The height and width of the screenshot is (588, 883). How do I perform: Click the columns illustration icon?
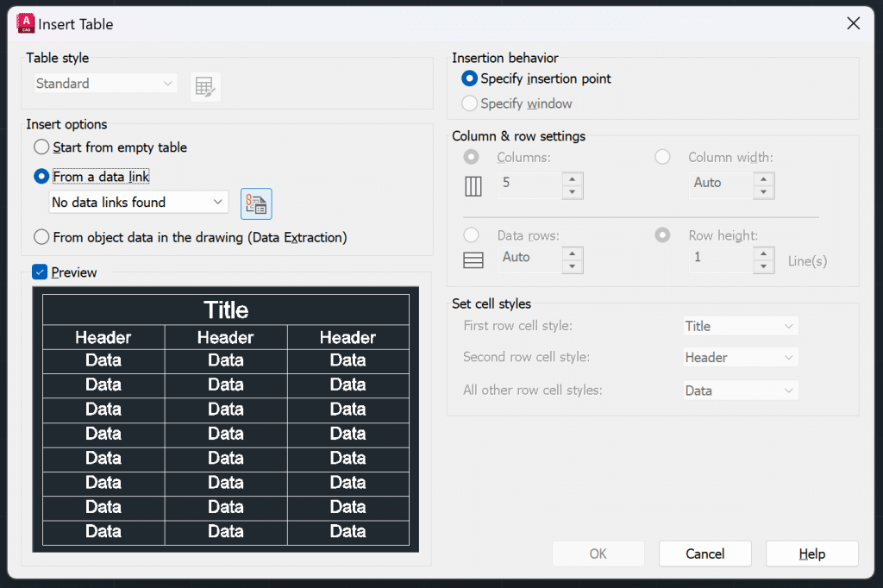(473, 185)
